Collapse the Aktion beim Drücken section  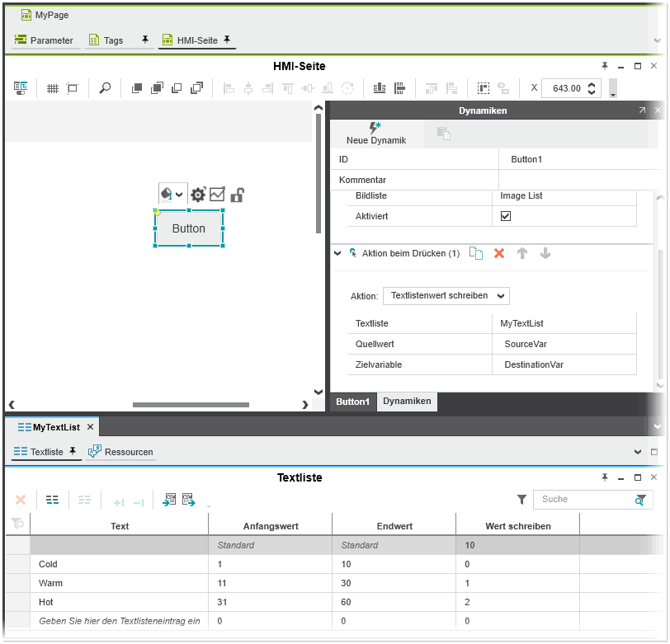tap(337, 254)
